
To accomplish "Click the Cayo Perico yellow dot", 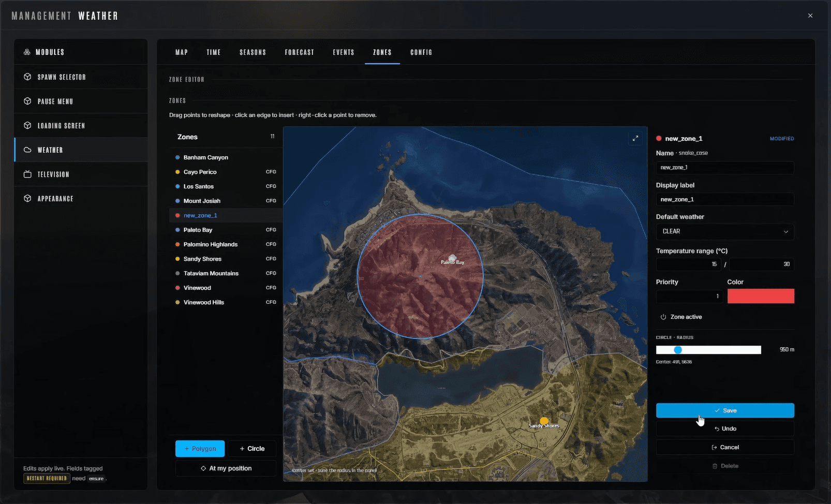I will [x=177, y=172].
